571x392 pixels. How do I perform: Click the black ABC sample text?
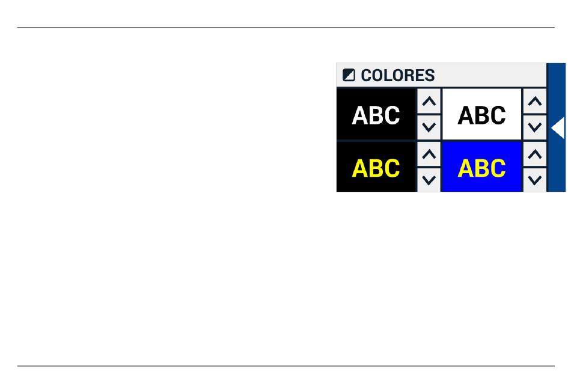(x=482, y=115)
